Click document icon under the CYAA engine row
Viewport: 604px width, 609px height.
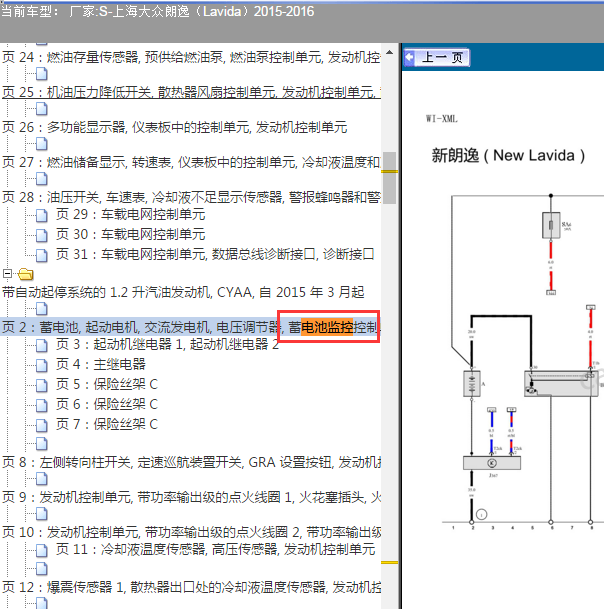tap(42, 309)
